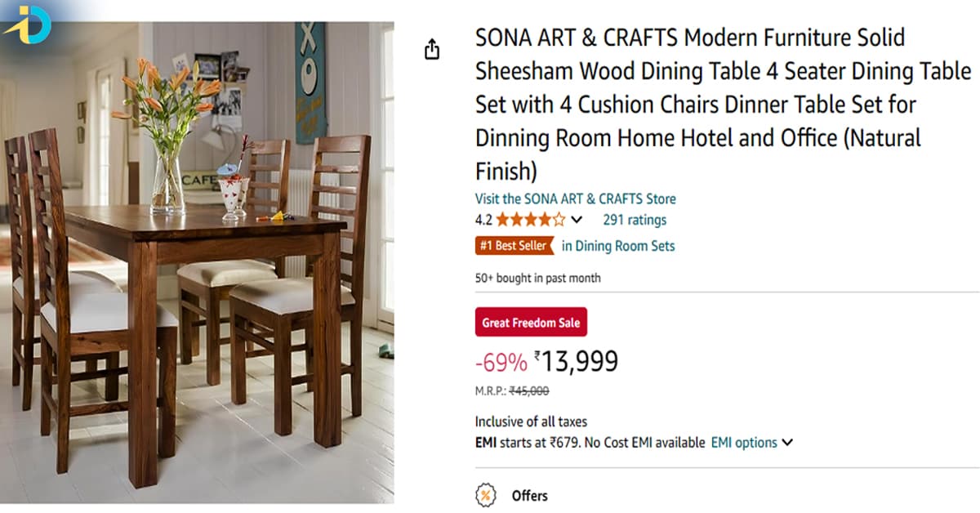Click the share icon next to the title
980x513 pixels.
432,49
